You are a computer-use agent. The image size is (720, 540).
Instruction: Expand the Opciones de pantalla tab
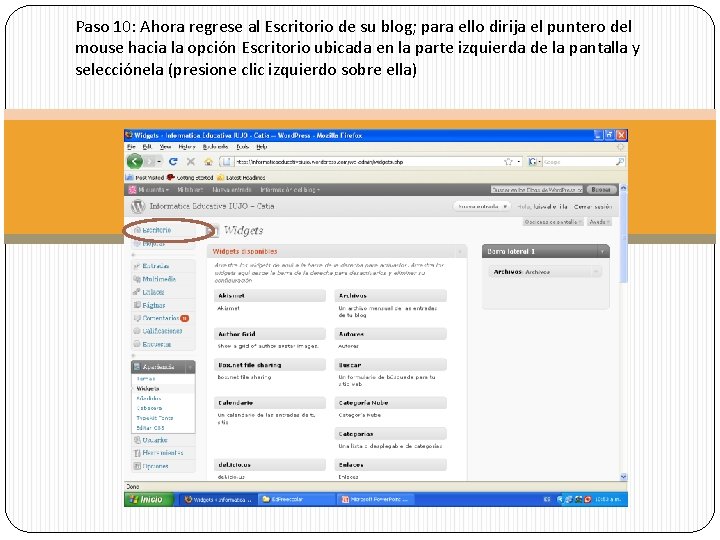point(553,222)
